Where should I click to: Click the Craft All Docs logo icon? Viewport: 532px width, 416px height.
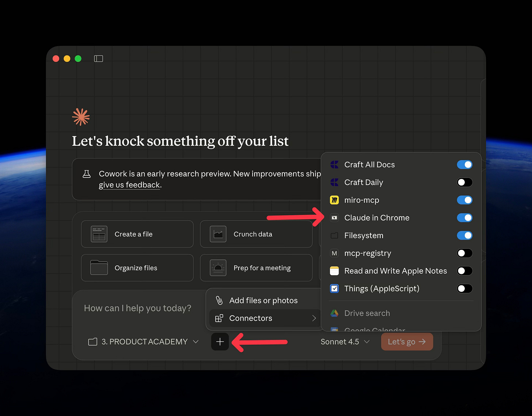tap(334, 165)
